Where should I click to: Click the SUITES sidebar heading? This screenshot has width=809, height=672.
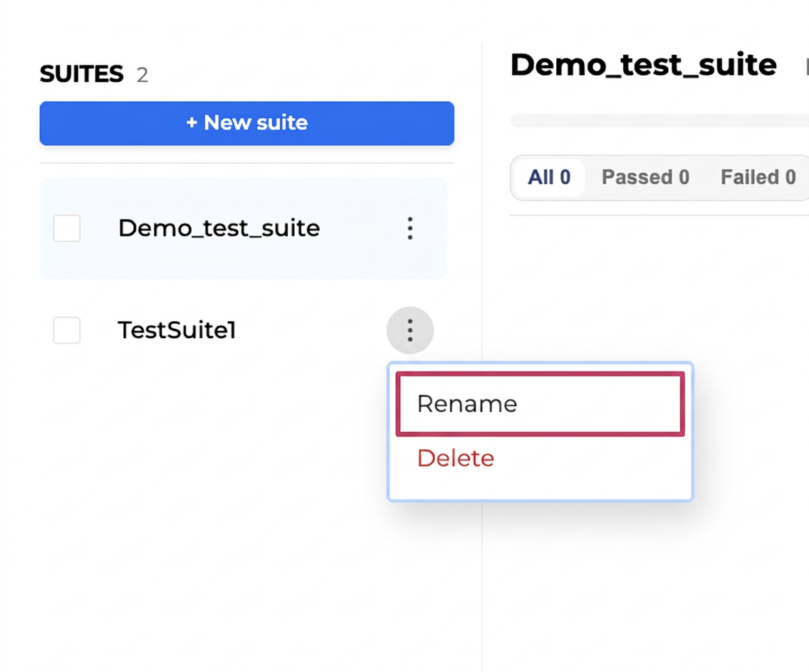coord(81,74)
